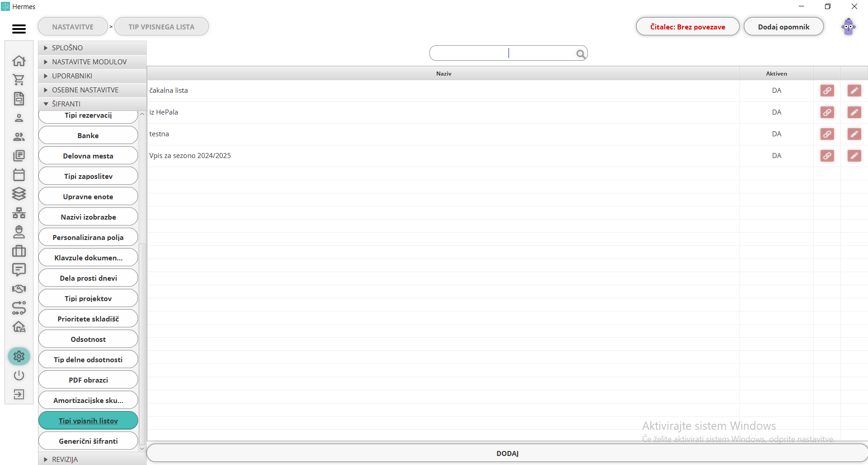Open the briefcase sidebar icon
The image size is (868, 465).
(19, 251)
